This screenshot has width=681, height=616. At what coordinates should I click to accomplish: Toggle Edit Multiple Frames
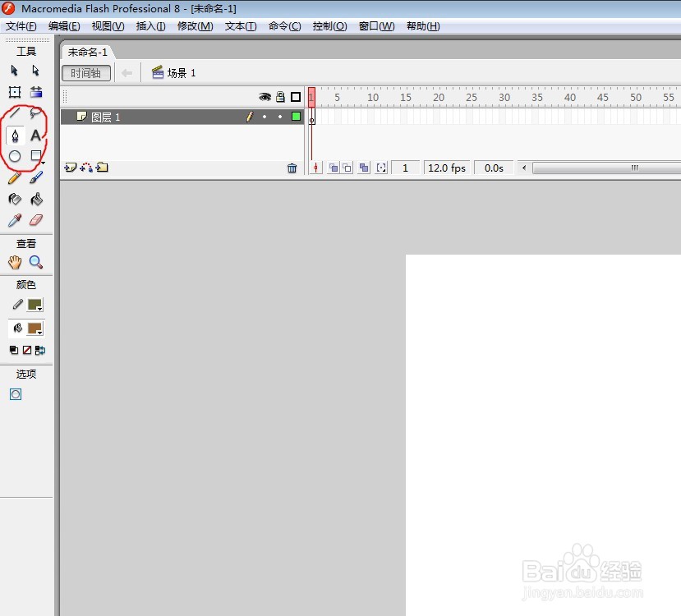364,168
